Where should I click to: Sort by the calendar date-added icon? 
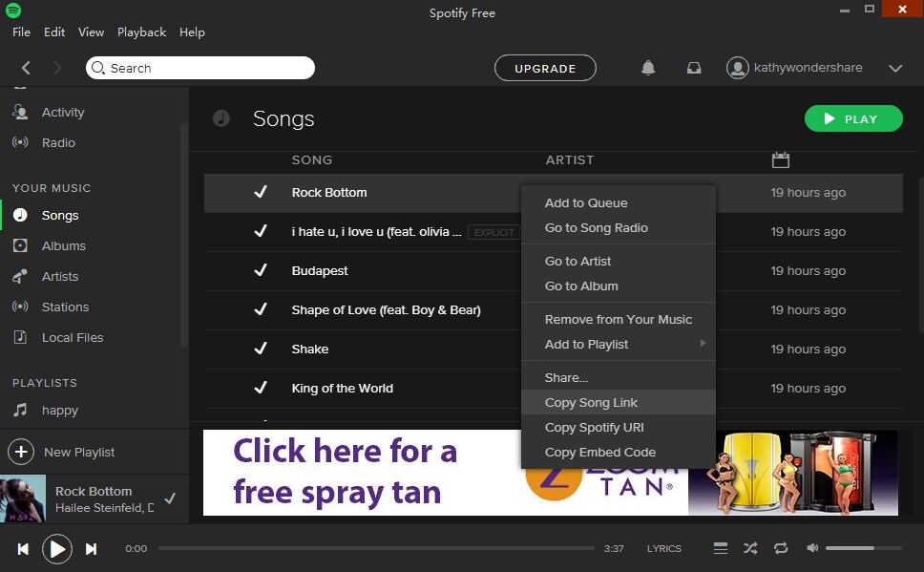coord(780,159)
